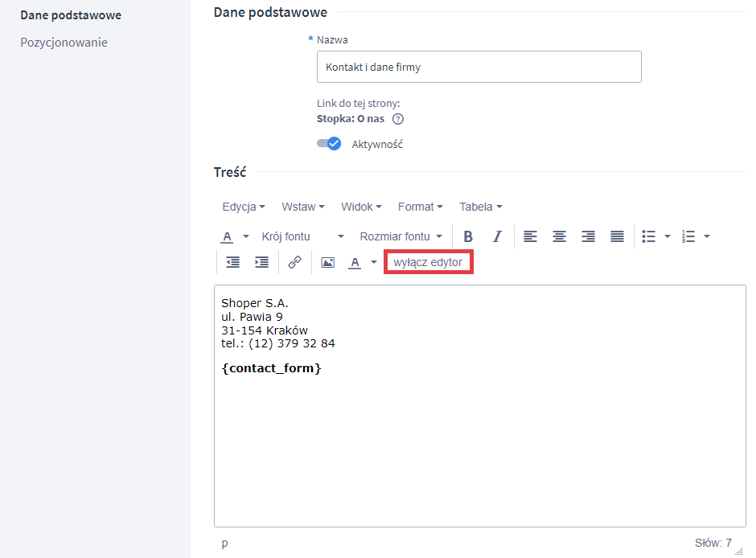Toggle the Aktywność switch
The image size is (756, 558).
tap(329, 144)
